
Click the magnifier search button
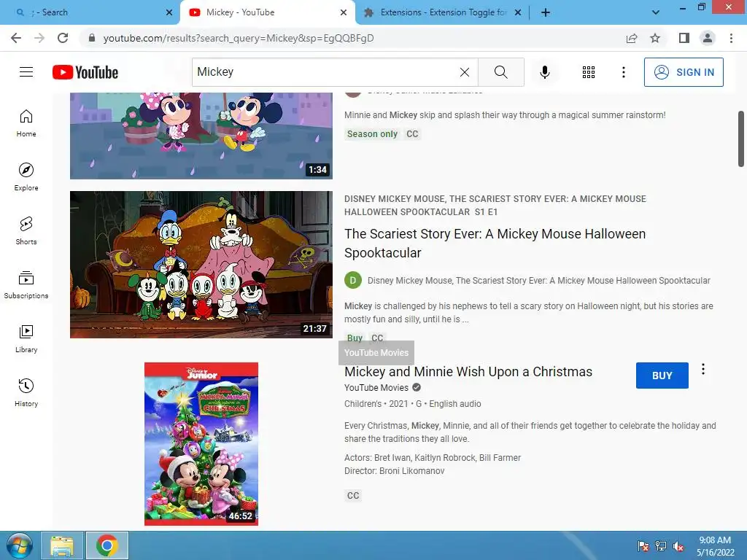coord(500,72)
